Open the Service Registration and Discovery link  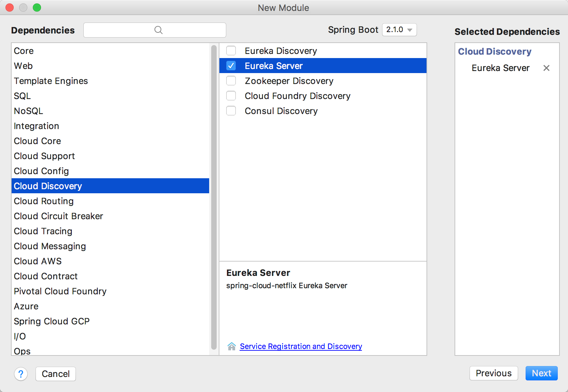(x=301, y=346)
